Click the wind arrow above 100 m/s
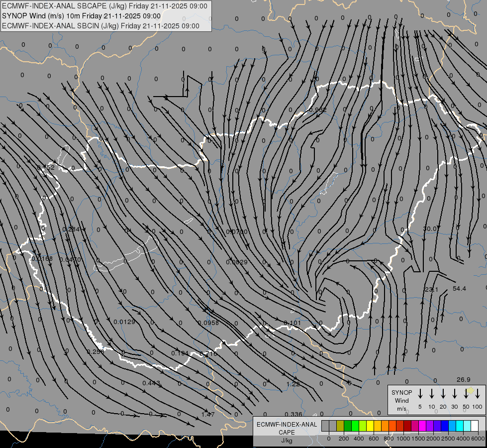Viewport: 487px width, 448px height. coord(478,393)
